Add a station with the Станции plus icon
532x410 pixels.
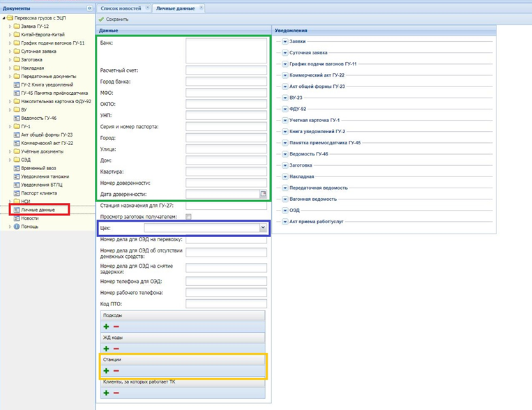point(106,371)
